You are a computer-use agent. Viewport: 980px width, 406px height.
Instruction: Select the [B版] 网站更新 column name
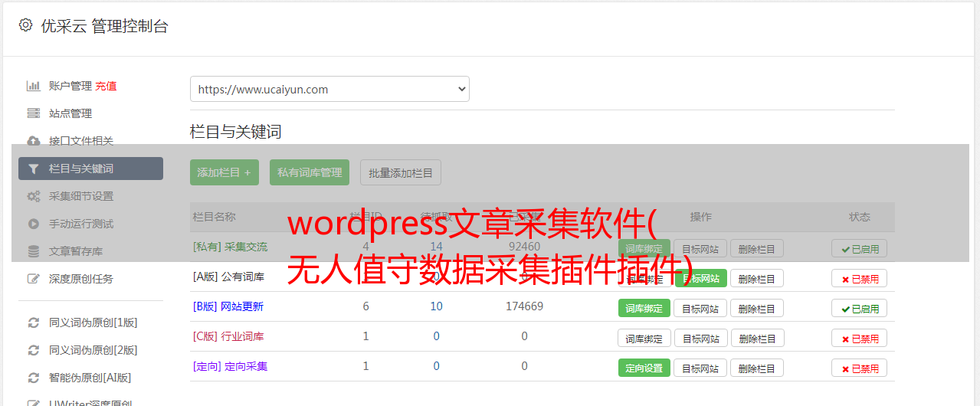[228, 306]
